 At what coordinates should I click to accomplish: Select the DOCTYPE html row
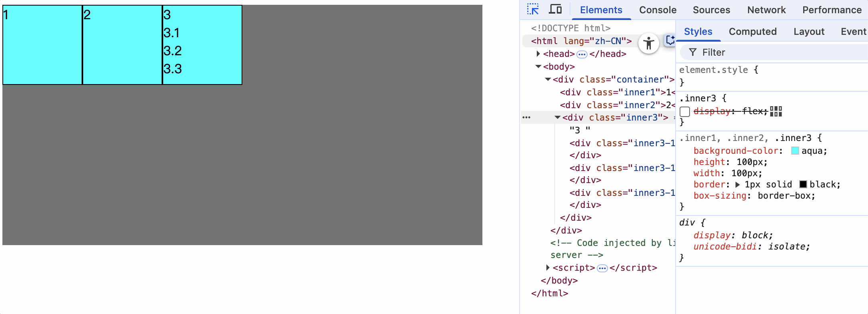click(571, 28)
